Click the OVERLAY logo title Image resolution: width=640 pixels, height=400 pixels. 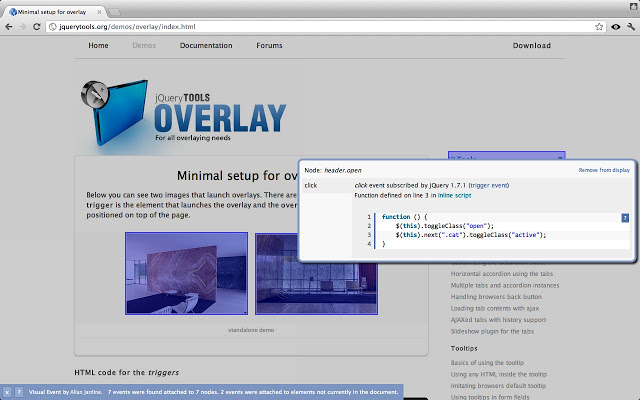[220, 118]
